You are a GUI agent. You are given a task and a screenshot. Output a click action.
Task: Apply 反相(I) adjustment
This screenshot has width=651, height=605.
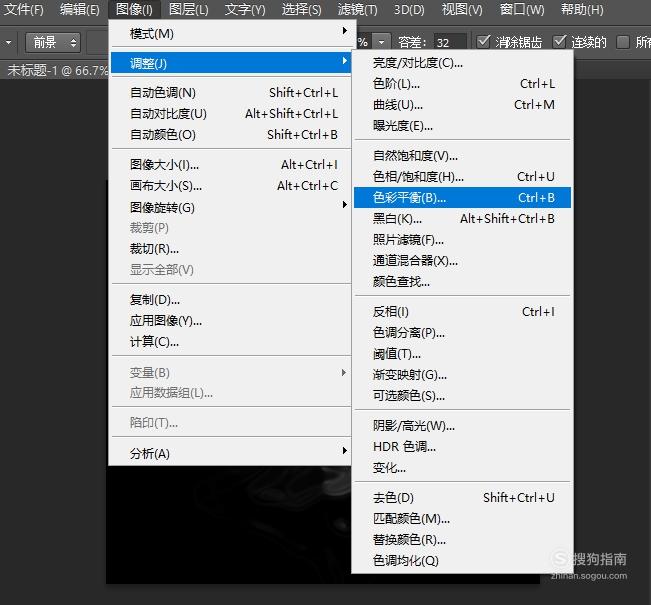pyautogui.click(x=462, y=311)
